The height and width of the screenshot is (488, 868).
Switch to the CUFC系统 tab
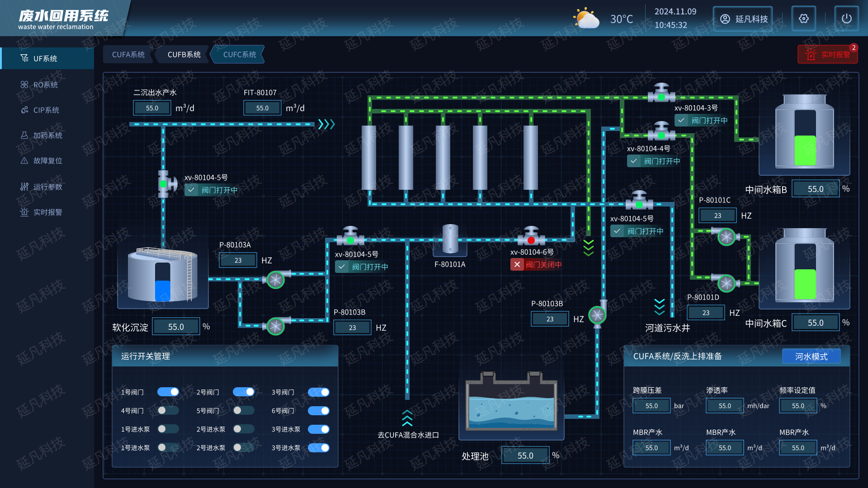[240, 55]
